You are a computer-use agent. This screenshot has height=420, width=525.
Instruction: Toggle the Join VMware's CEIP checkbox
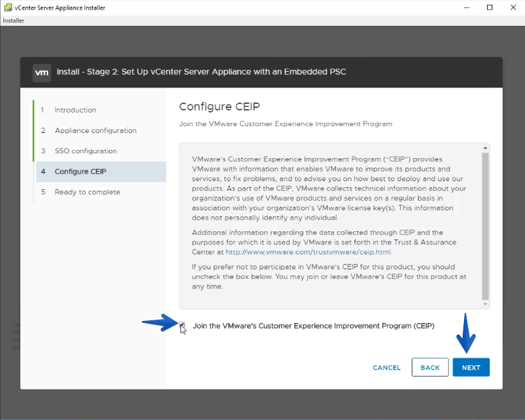[182, 325]
